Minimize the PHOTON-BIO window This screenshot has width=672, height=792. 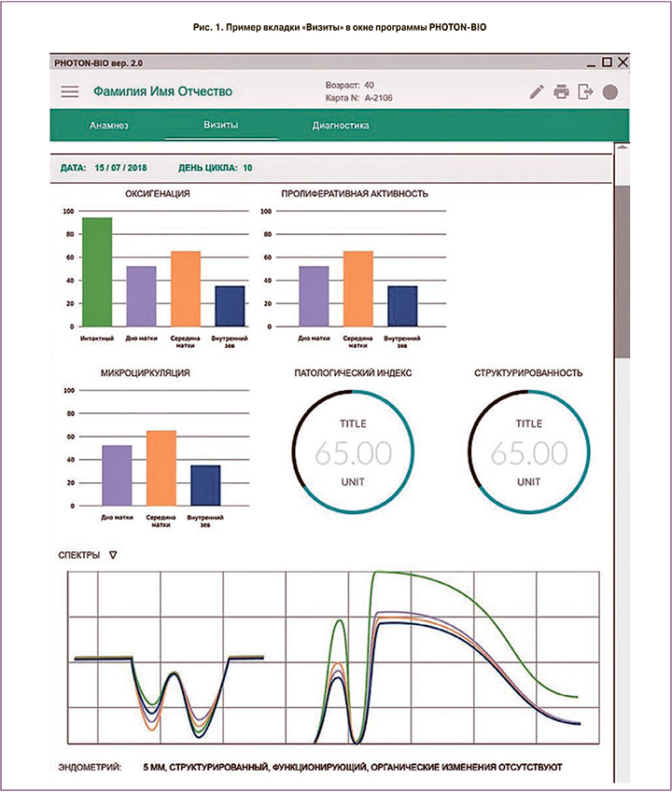590,63
